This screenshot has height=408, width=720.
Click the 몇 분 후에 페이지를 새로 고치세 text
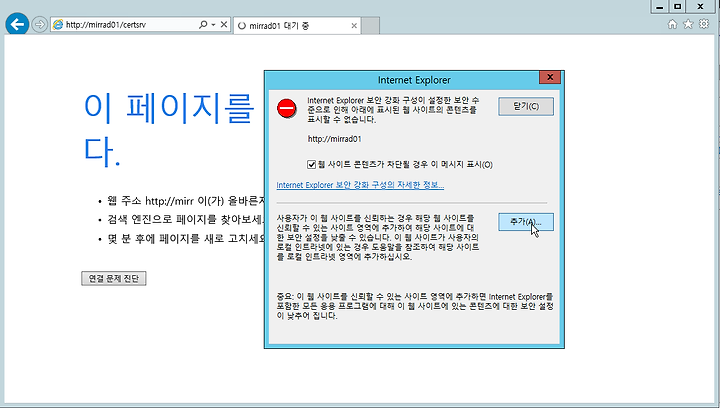point(186,239)
